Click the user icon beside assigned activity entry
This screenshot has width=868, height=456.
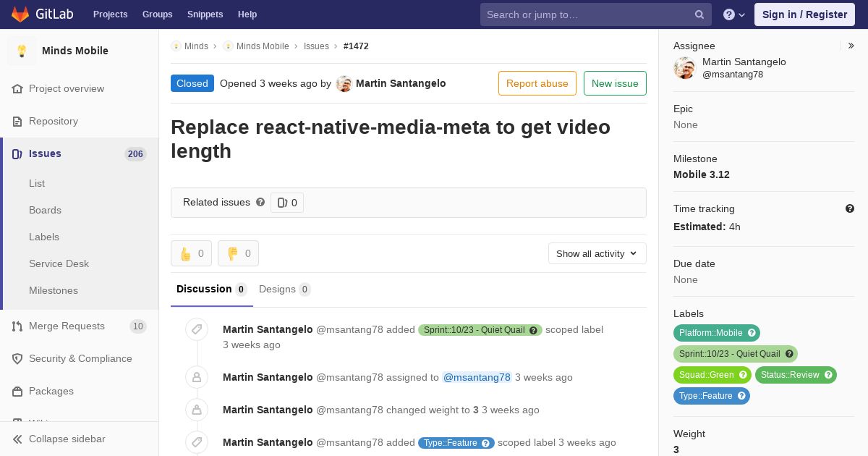[x=196, y=378]
